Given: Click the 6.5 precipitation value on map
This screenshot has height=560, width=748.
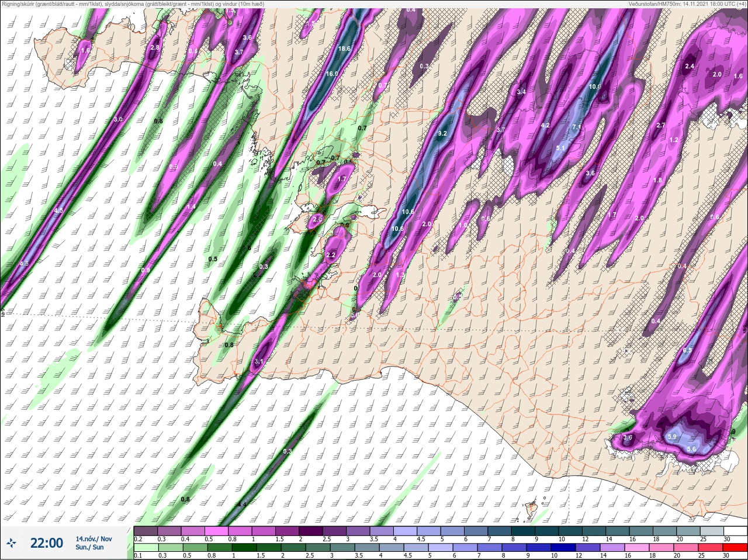Looking at the screenshot, I should pos(688,350).
